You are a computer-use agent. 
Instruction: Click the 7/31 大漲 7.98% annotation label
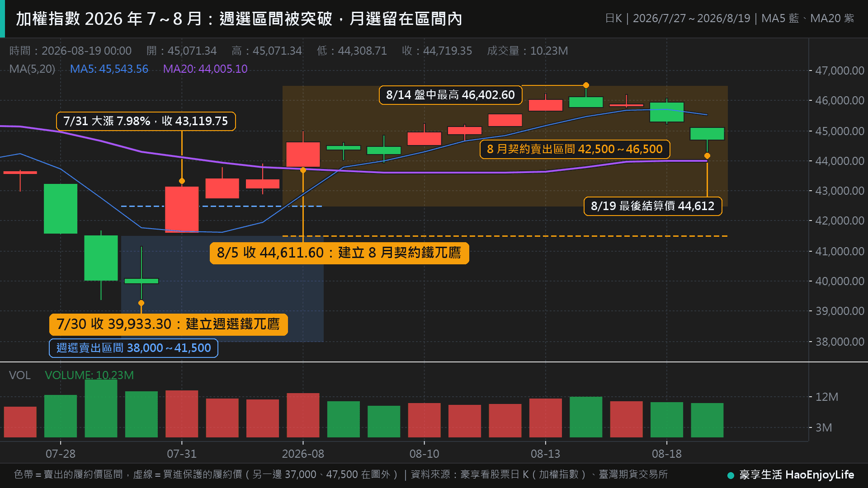point(146,121)
